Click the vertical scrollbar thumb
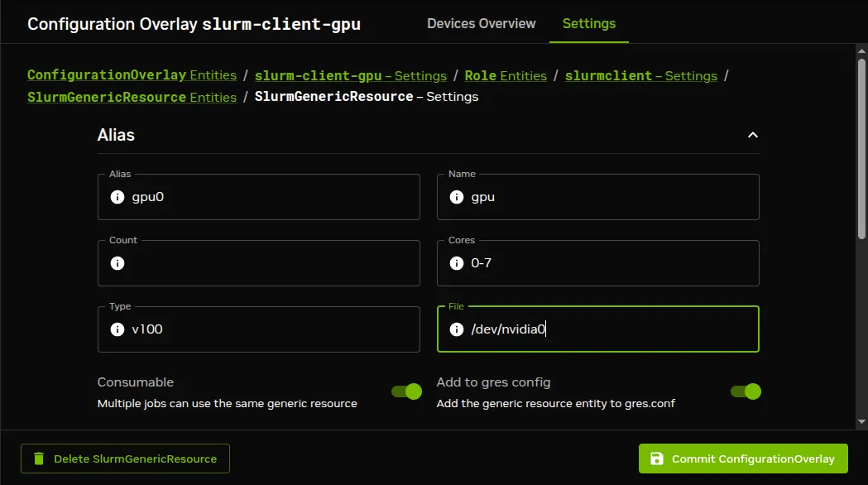Screen dimensions: 868x485 pyautogui.click(x=861, y=148)
